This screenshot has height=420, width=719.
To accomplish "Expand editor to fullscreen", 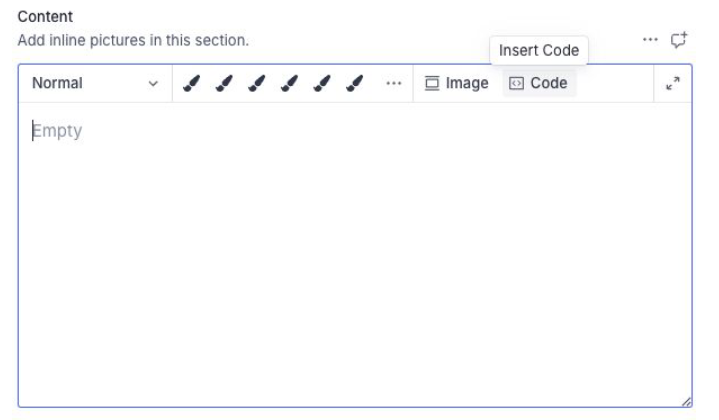I will [x=673, y=84].
